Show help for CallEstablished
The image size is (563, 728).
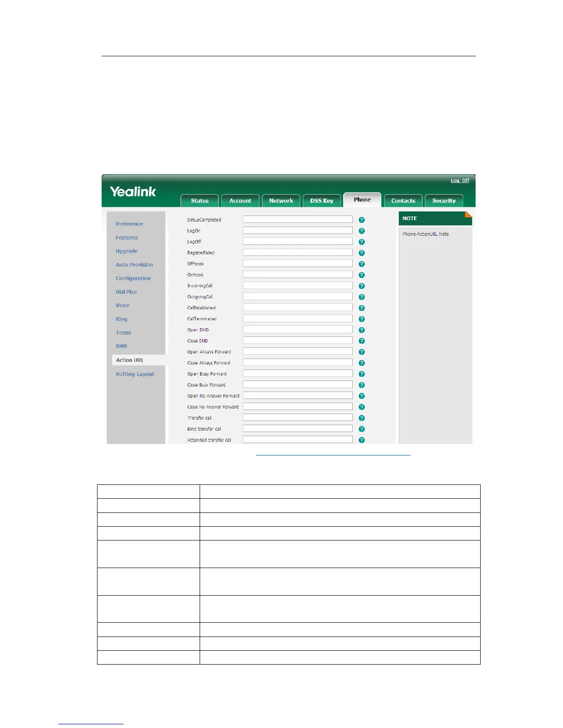point(362,308)
